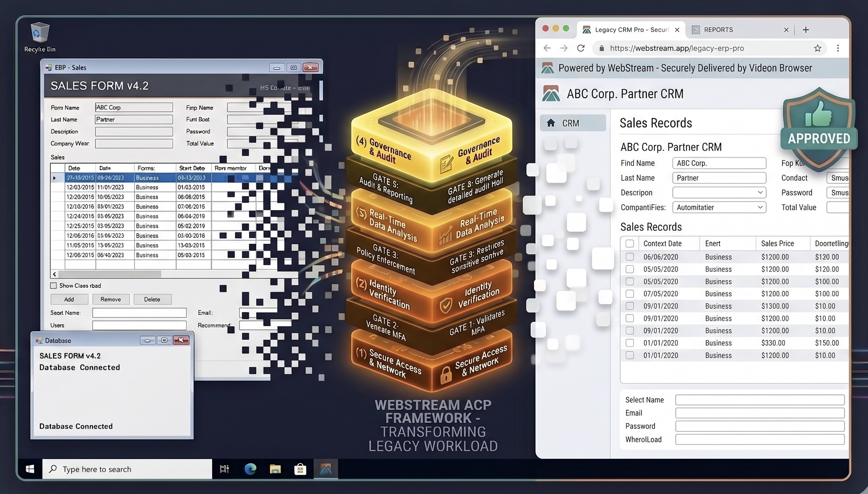
Task: Check the 07/05/2020 record checkbox
Action: click(629, 294)
